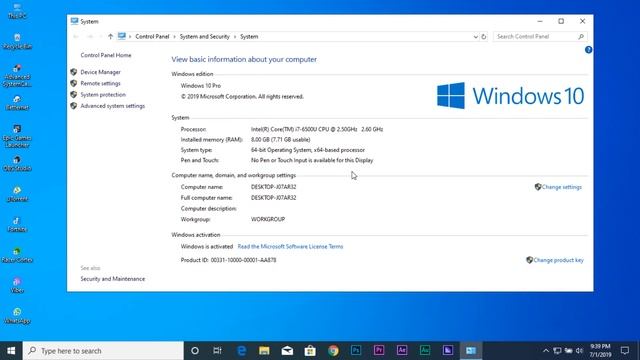Click the taskbar search box
Viewport: 640px width, 360px height.
coord(103,351)
